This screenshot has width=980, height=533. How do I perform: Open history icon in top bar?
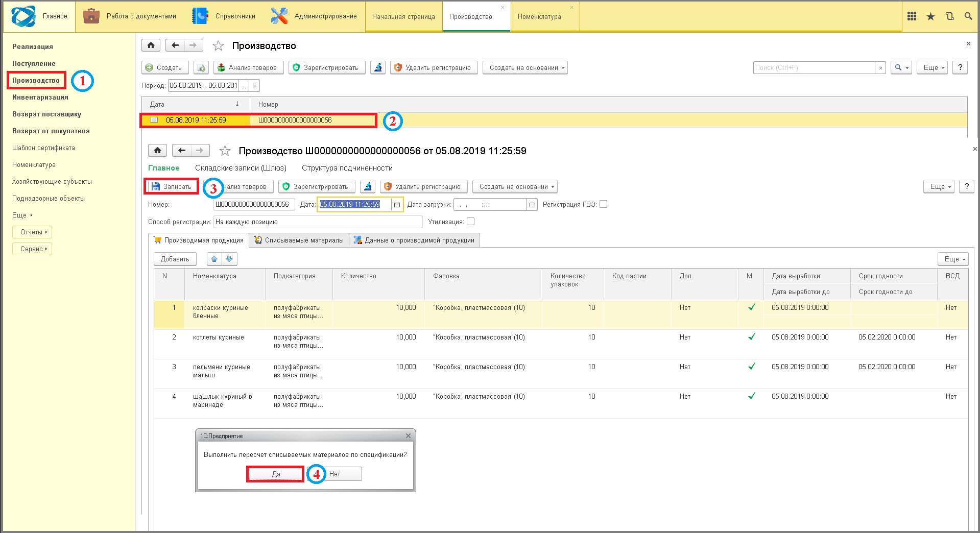(x=949, y=16)
